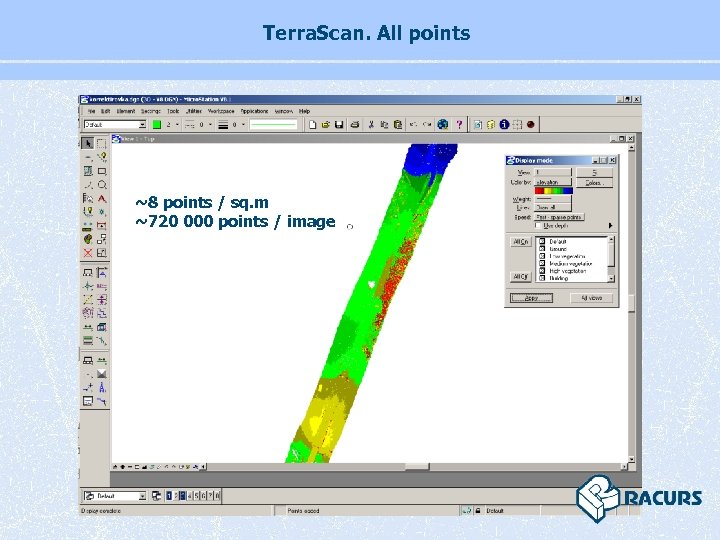
Task: Toggle the High vegetation class checkbox
Action: tap(542, 270)
